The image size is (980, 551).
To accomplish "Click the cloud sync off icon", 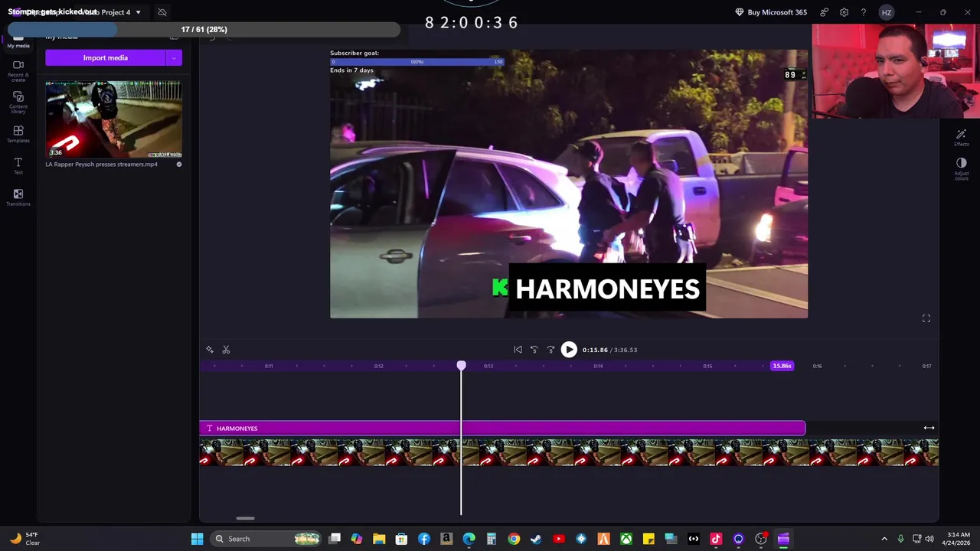I will coord(162,12).
